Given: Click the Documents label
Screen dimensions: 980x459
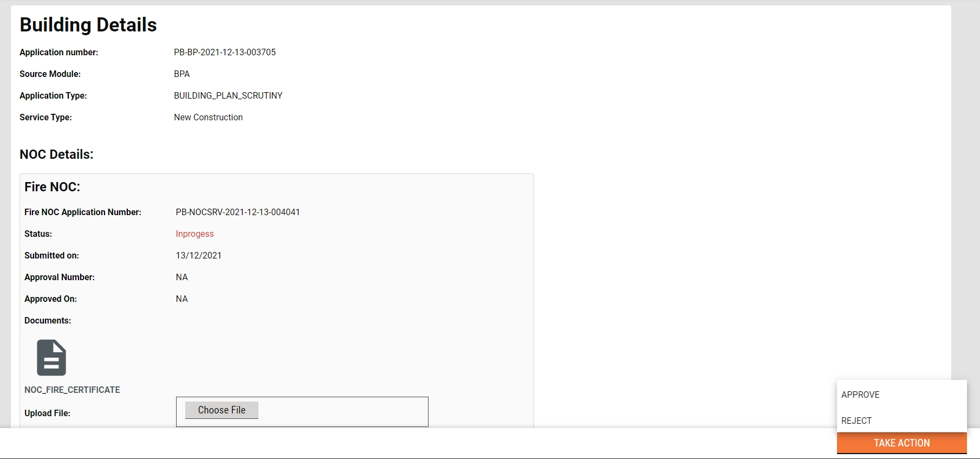Looking at the screenshot, I should pyautogui.click(x=48, y=320).
